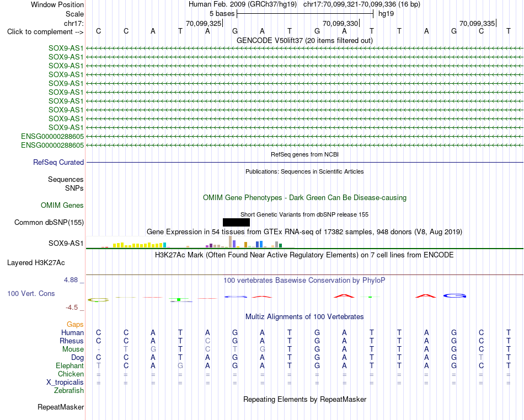Open the "H3K27Ac Mark" ENCODE track title

click(304, 255)
